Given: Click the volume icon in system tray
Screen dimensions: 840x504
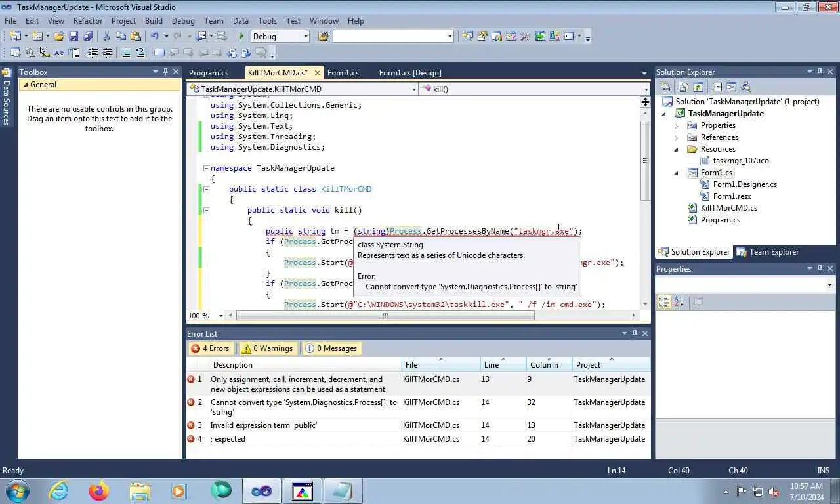Looking at the screenshot, I should pyautogui.click(x=774, y=491).
